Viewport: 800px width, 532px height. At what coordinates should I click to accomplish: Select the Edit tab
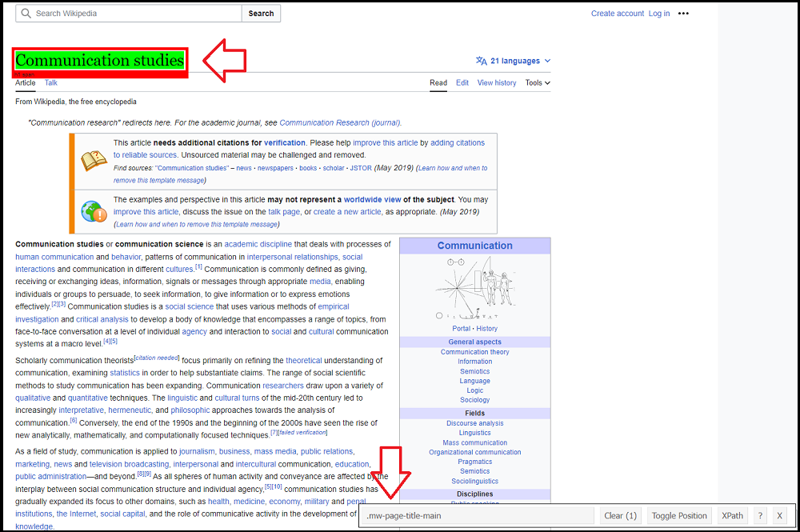pyautogui.click(x=462, y=83)
